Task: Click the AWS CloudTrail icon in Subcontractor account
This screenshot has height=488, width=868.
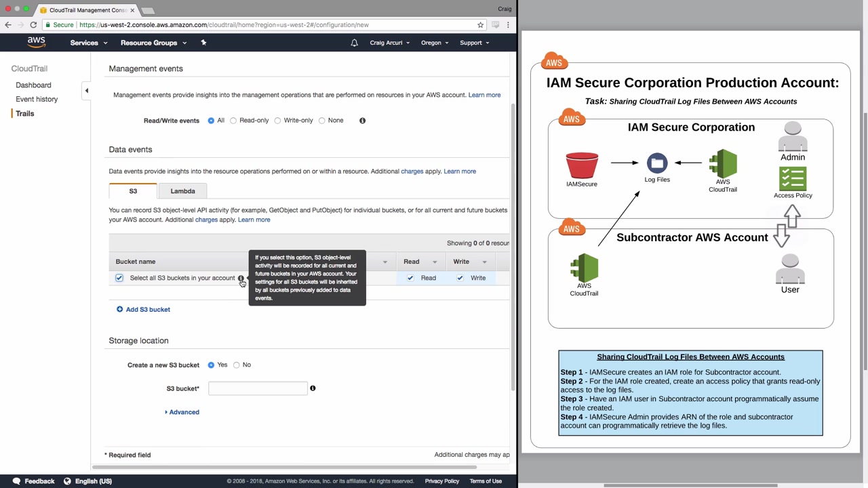Action: click(x=584, y=268)
